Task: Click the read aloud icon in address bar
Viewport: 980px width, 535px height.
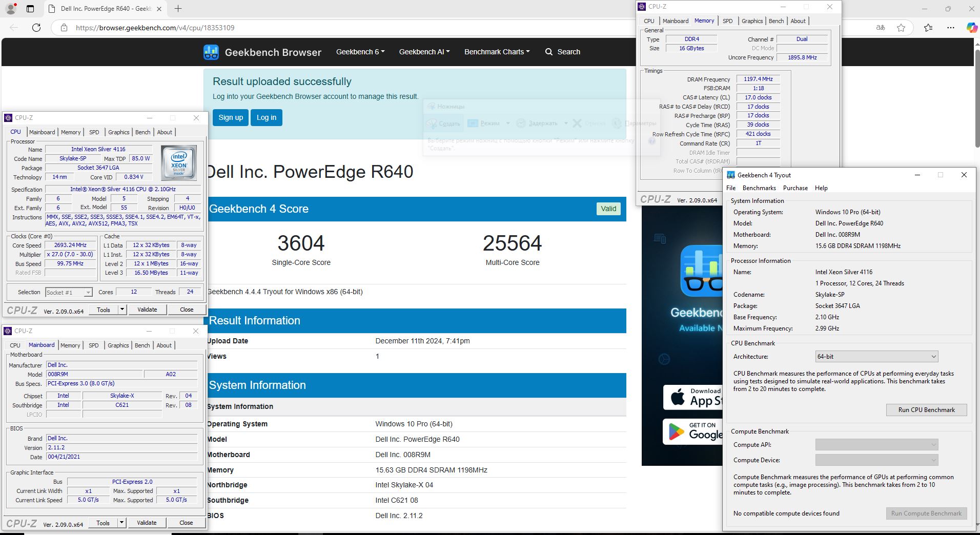Action: pyautogui.click(x=881, y=28)
